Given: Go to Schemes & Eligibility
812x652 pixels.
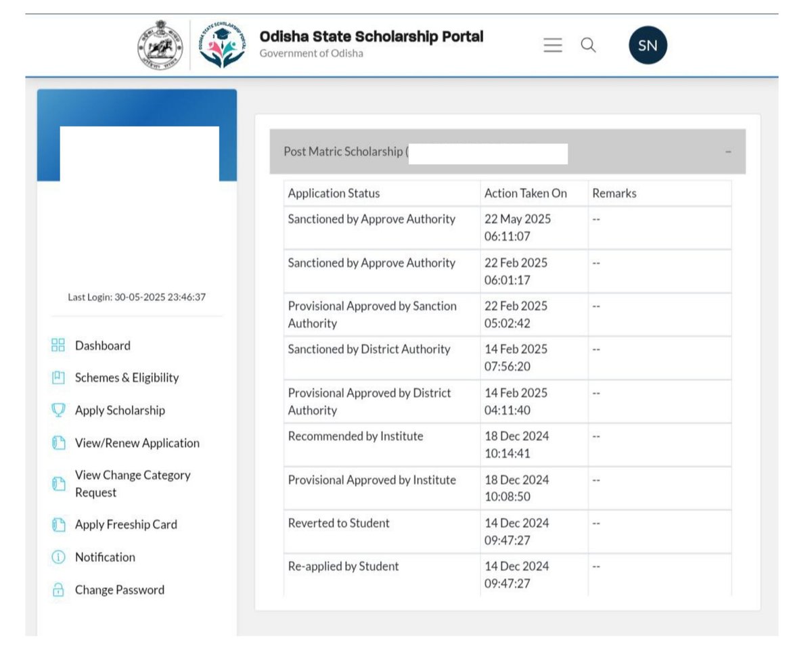Looking at the screenshot, I should pos(127,378).
